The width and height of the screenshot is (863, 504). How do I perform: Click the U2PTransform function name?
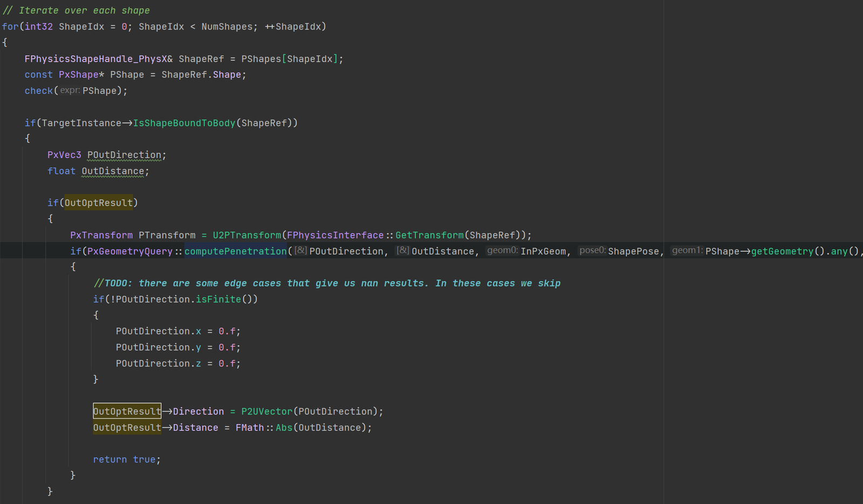point(246,235)
